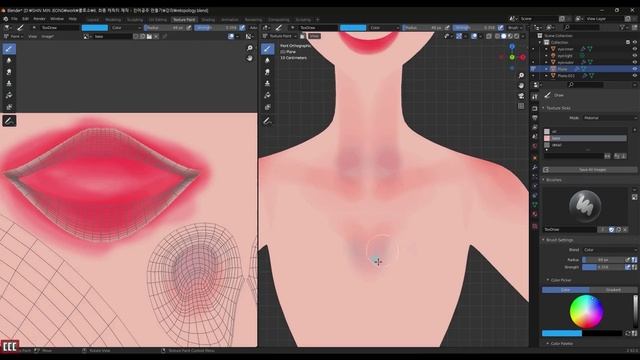Click the Gradient button in the Color Picker
The image size is (640, 360).
613,290
